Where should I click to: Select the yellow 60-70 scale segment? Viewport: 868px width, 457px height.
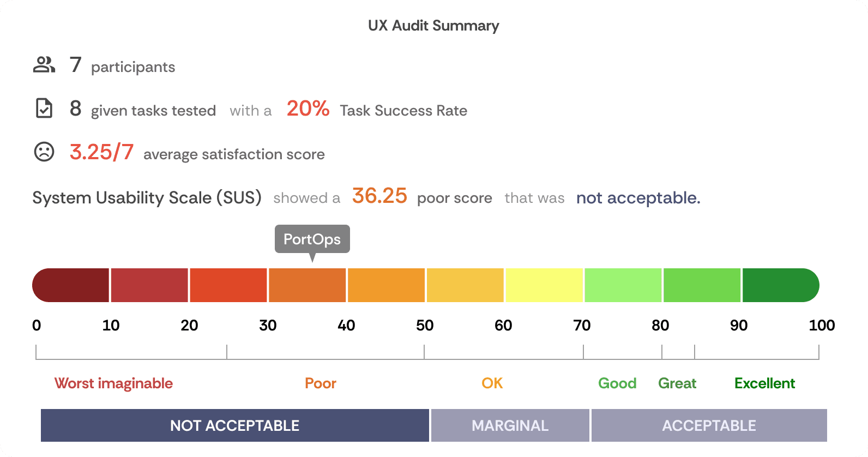[544, 285]
